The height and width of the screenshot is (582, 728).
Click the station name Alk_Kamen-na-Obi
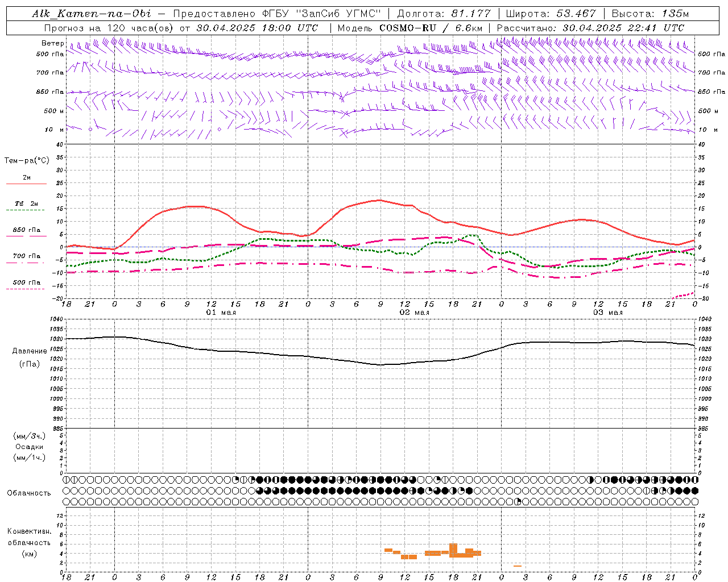point(92,14)
